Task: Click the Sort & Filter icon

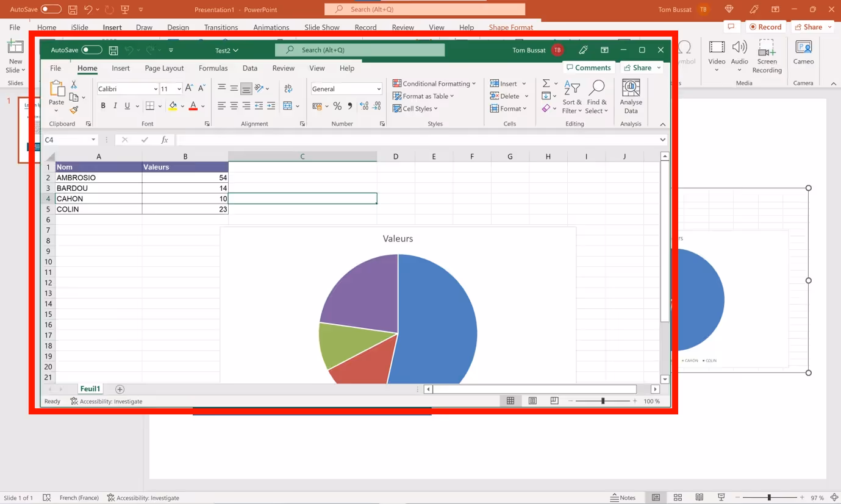Action: 572,88
